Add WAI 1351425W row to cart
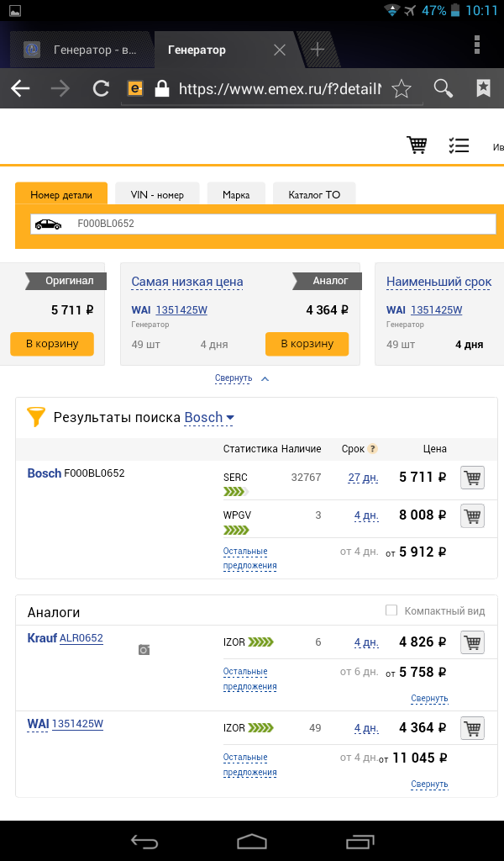The height and width of the screenshot is (861, 504). click(x=473, y=728)
